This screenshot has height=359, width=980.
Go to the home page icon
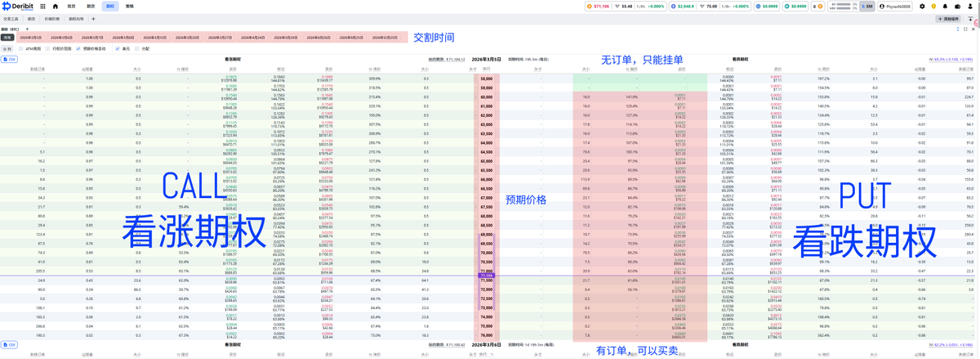pos(56,6)
